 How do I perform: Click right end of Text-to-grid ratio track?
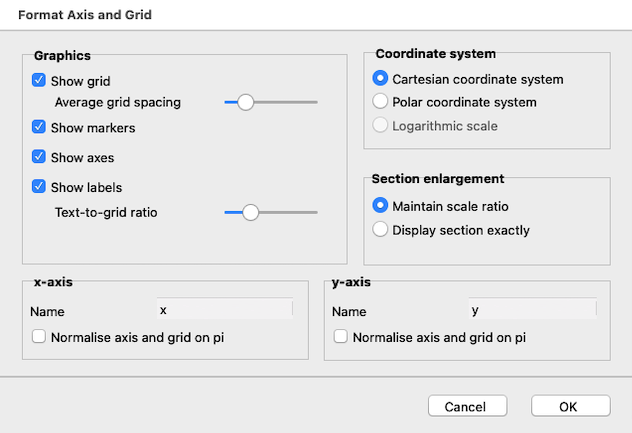(x=315, y=212)
